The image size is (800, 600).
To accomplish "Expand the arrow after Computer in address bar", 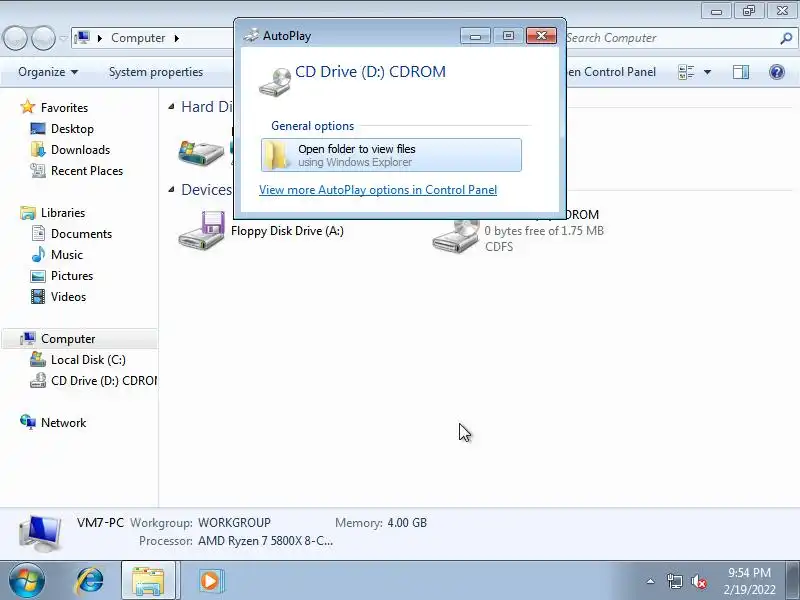I will coord(177,38).
